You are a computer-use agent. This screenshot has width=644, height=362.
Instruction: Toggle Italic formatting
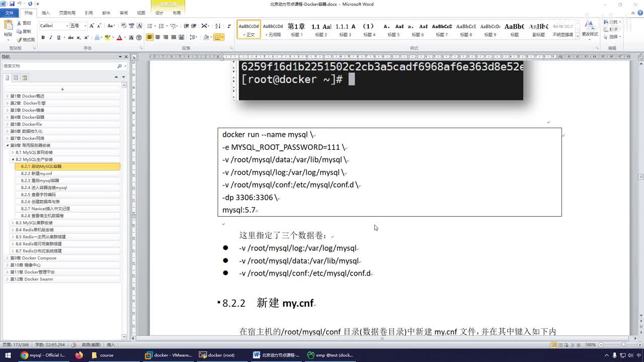click(51, 37)
